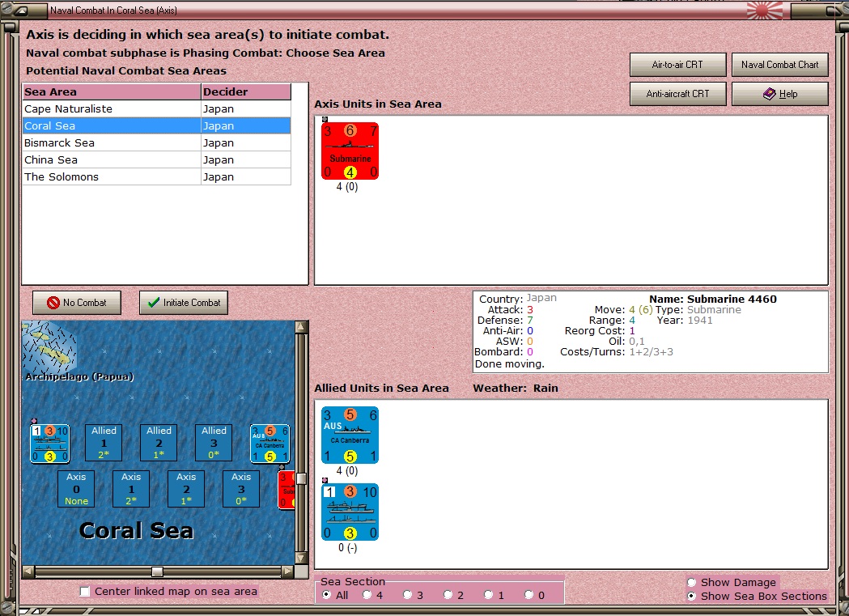Select sea section 1 radio button
The image size is (849, 616).
(488, 595)
